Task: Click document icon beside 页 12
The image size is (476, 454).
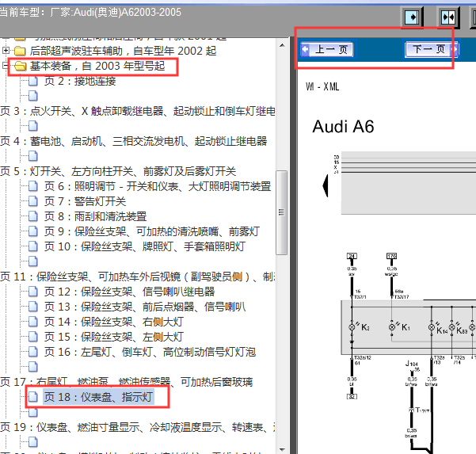Action: click(x=33, y=292)
